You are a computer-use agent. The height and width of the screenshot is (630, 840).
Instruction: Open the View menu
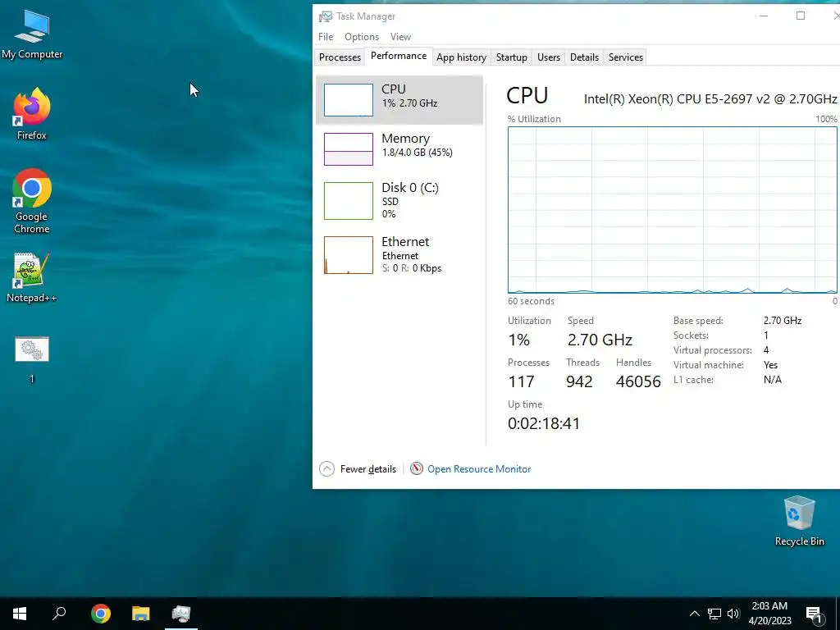tap(400, 37)
